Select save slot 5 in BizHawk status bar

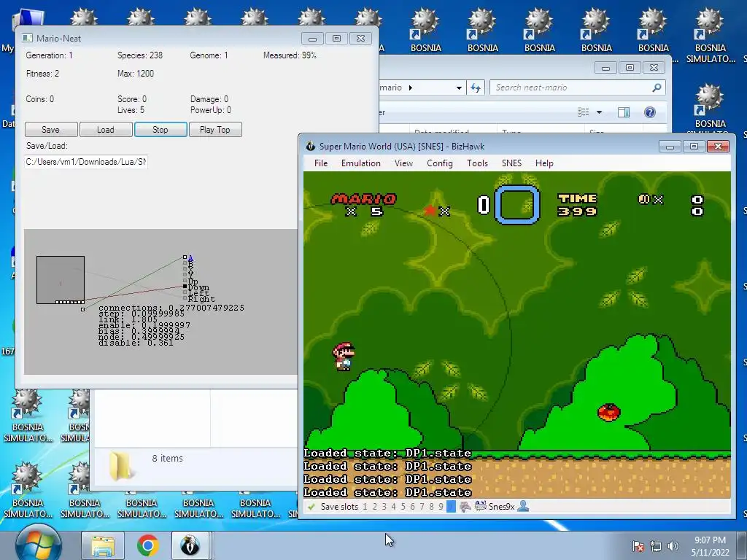point(403,507)
